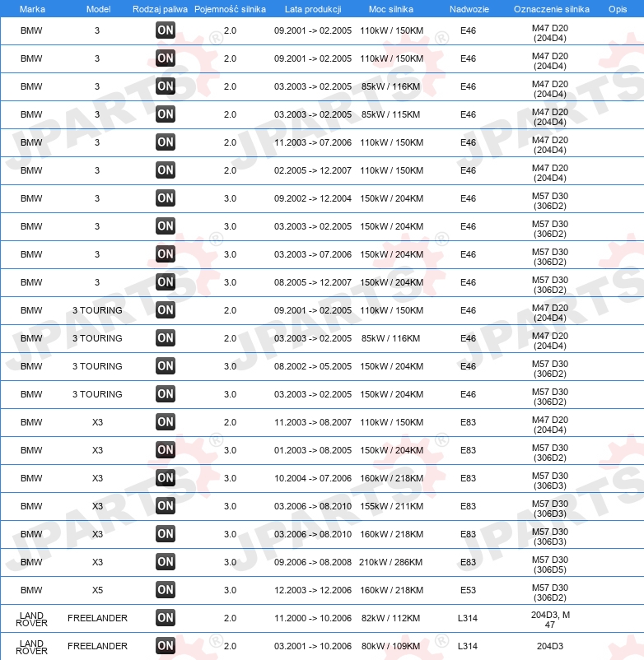Click the ON fuel icon in the BMW 3 85kW / 116KM row
Viewport: 644px width, 660px height.
click(x=165, y=86)
